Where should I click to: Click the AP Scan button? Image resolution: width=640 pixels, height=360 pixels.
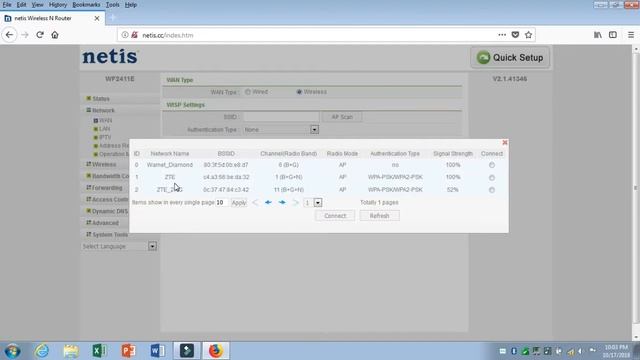pyautogui.click(x=342, y=117)
